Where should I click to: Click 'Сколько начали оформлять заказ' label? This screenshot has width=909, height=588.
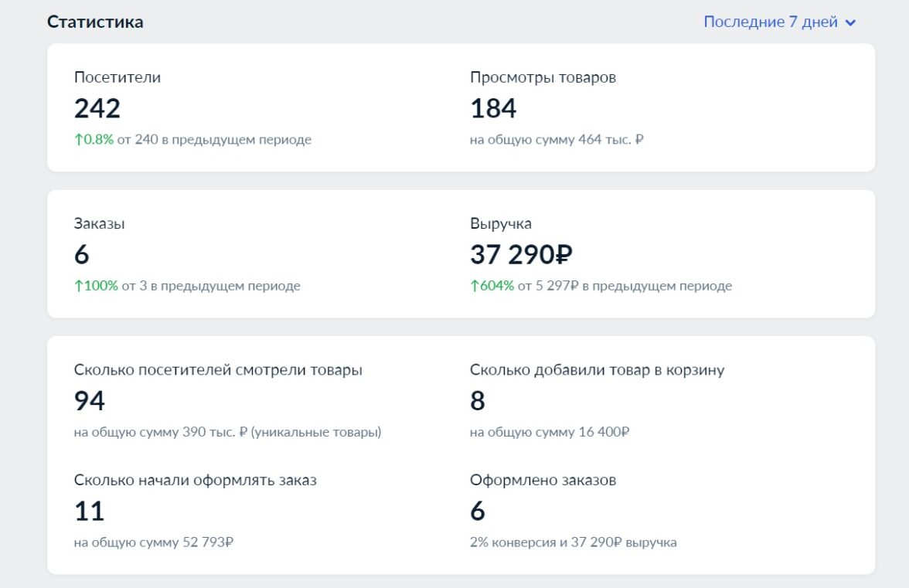click(x=196, y=480)
